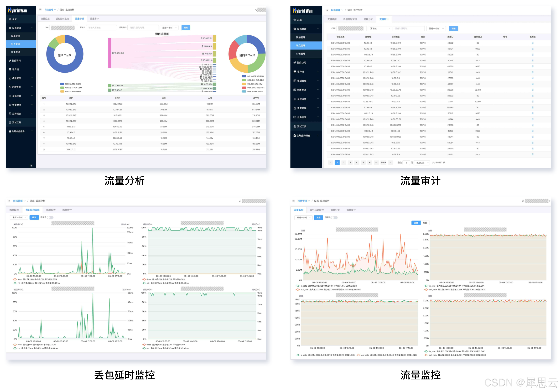Toggle 不聚合 switch in 丢包延时监控 panel
Image resolution: width=559 pixels, height=392 pixels.
50,217
